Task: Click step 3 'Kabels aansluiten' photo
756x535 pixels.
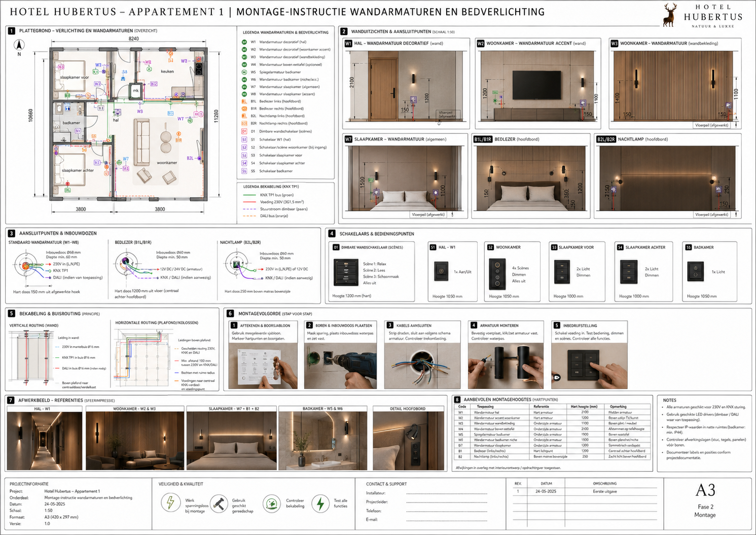Action: pyautogui.click(x=423, y=366)
